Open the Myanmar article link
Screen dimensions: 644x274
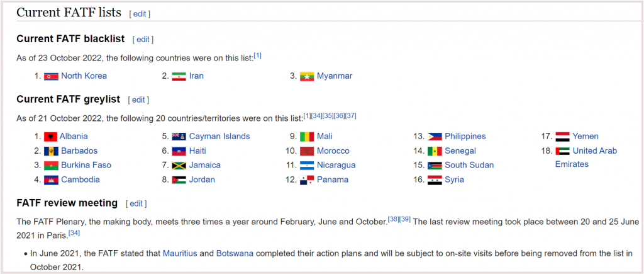click(x=335, y=76)
